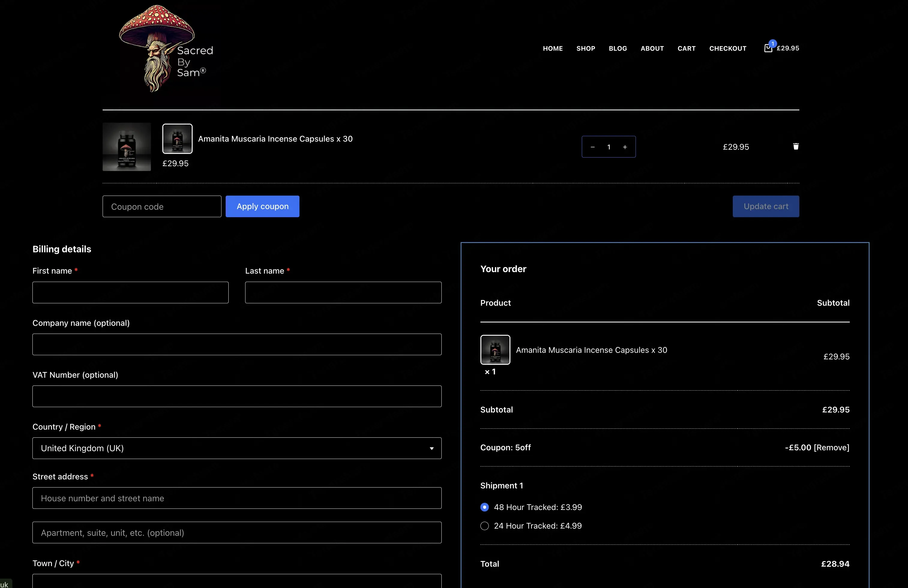Select 48 Hour Tracked shipping option

pyautogui.click(x=485, y=507)
